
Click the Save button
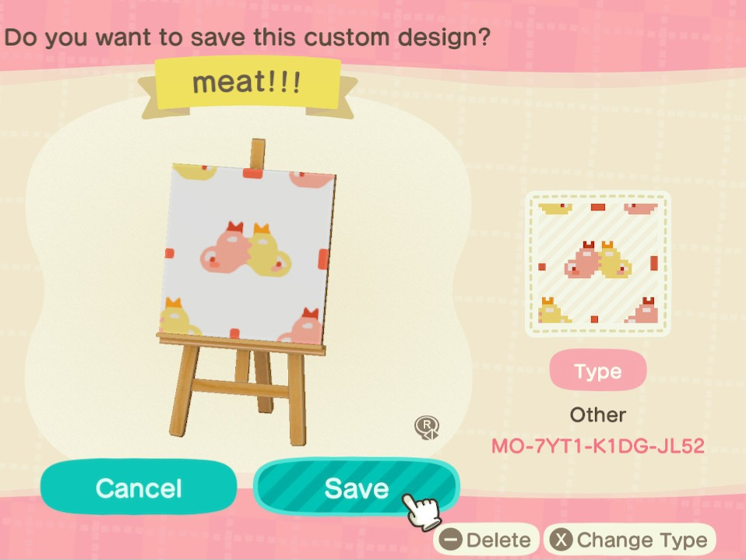click(x=357, y=488)
